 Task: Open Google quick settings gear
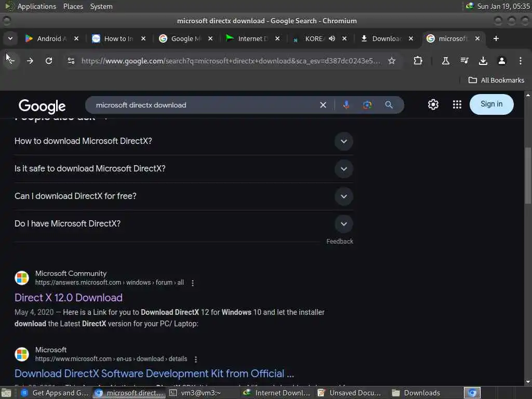coord(433,104)
